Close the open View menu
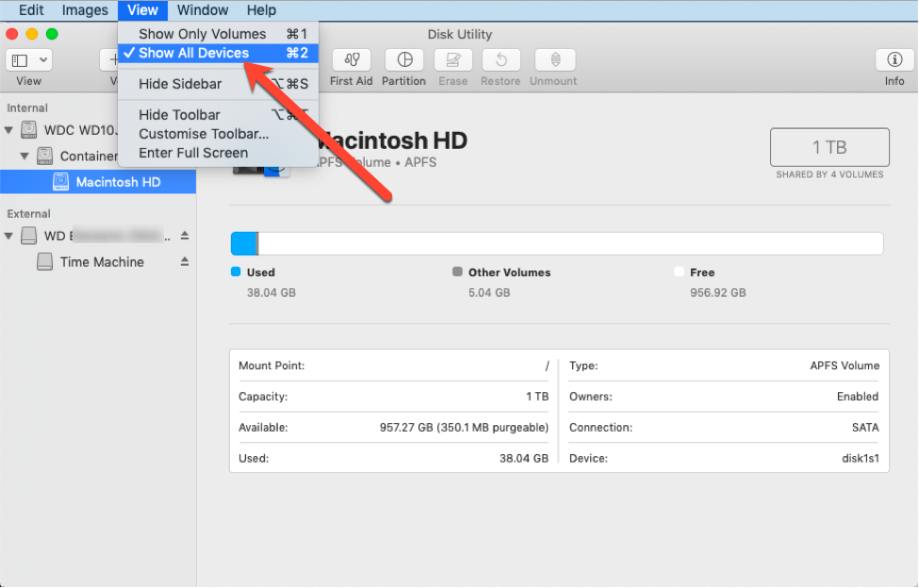This screenshot has width=919, height=588. [142, 10]
